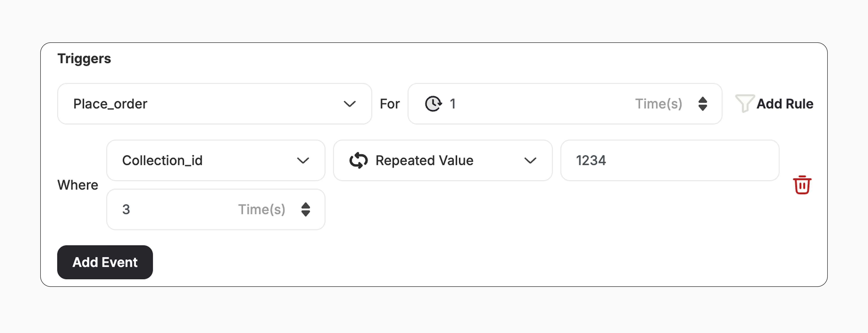868x333 pixels.
Task: Open the Collection_id attribute dropdown
Action: (216, 160)
